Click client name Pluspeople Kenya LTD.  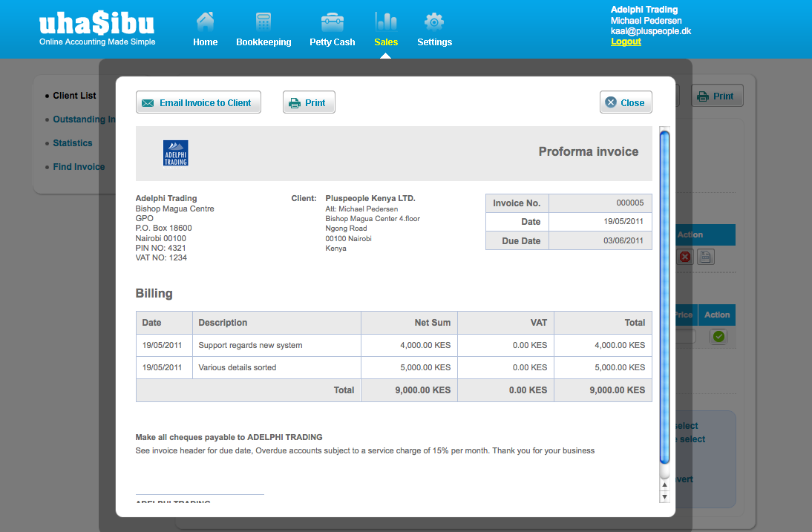pos(370,198)
